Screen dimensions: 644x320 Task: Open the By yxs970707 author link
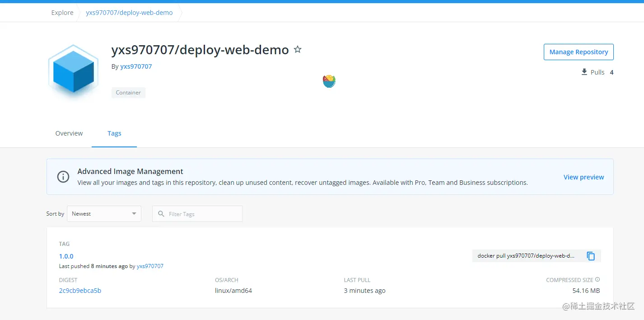[x=136, y=66]
